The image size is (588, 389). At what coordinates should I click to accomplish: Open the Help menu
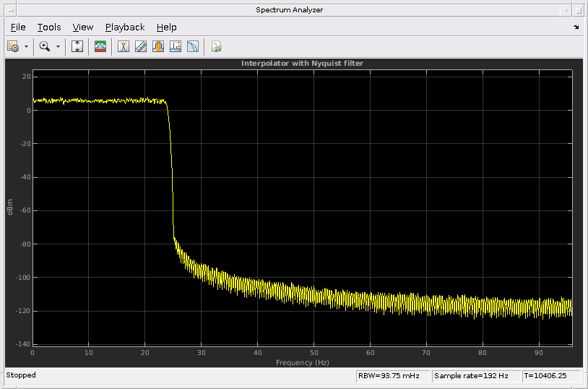click(x=166, y=27)
